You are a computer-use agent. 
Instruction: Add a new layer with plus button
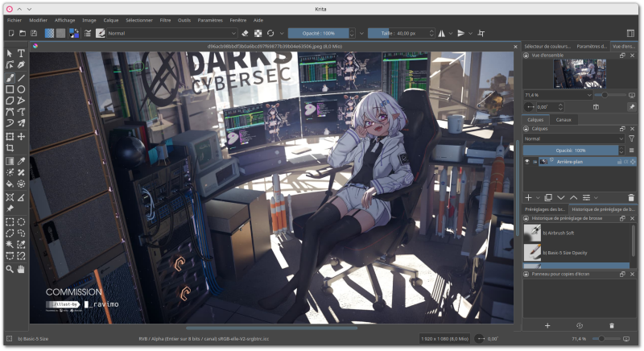coord(529,198)
